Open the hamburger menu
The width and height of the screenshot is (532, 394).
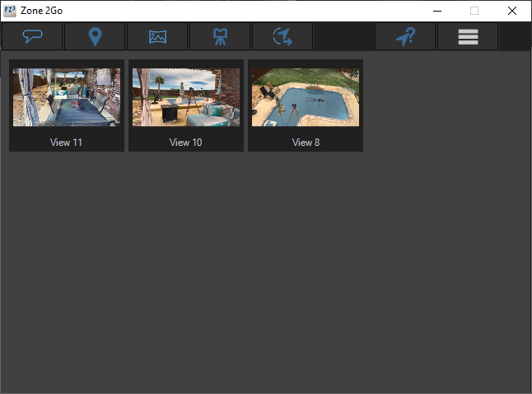[468, 36]
